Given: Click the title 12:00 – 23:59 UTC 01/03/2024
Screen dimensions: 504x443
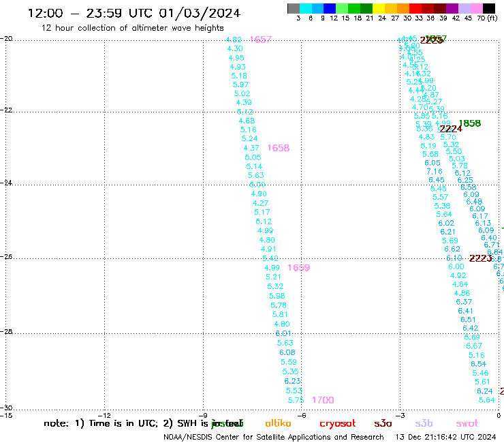Looking at the screenshot, I should coord(134,13).
